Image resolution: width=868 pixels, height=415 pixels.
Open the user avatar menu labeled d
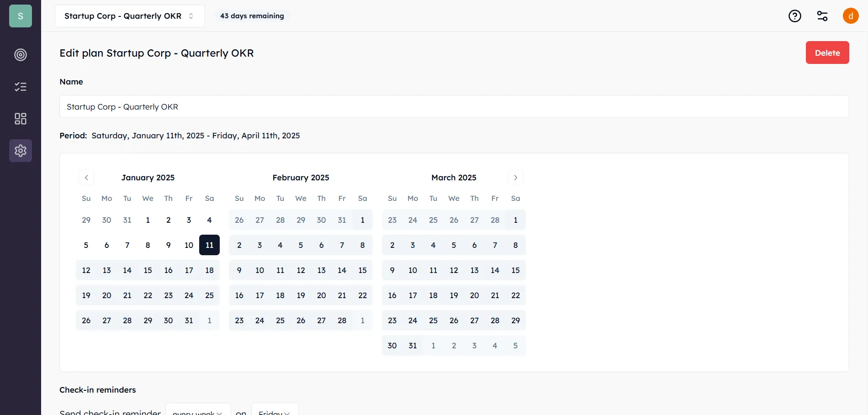click(x=852, y=16)
